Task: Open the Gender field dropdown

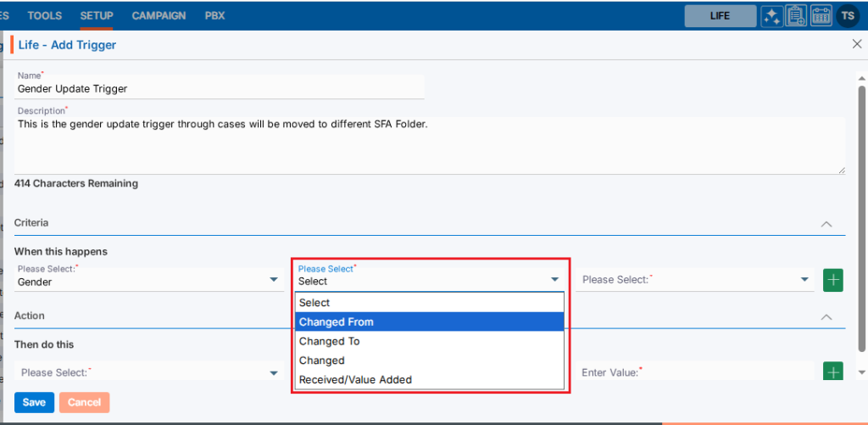Action: 148,280
